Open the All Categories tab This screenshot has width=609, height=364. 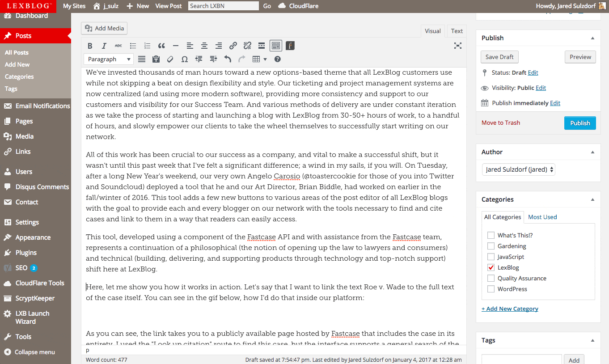[x=503, y=217]
